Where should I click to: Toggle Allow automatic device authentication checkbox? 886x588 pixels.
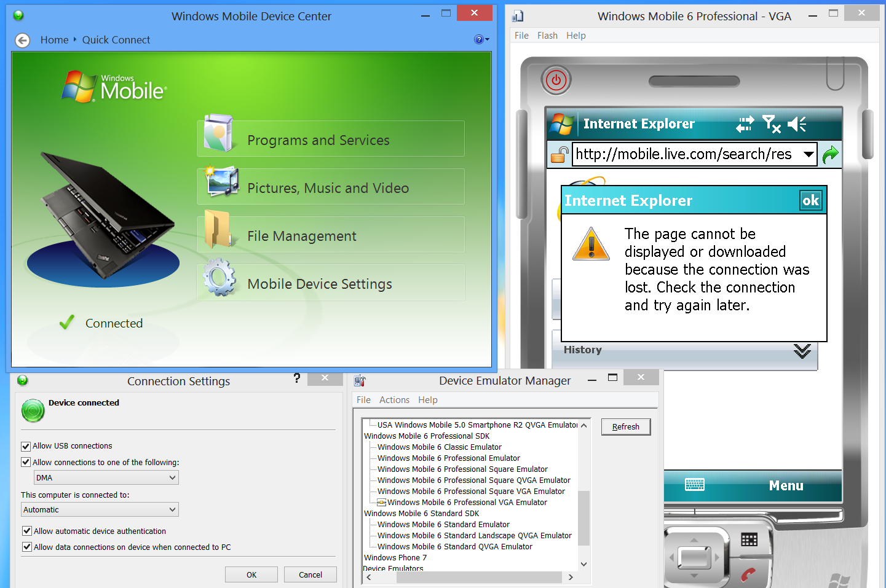click(27, 531)
